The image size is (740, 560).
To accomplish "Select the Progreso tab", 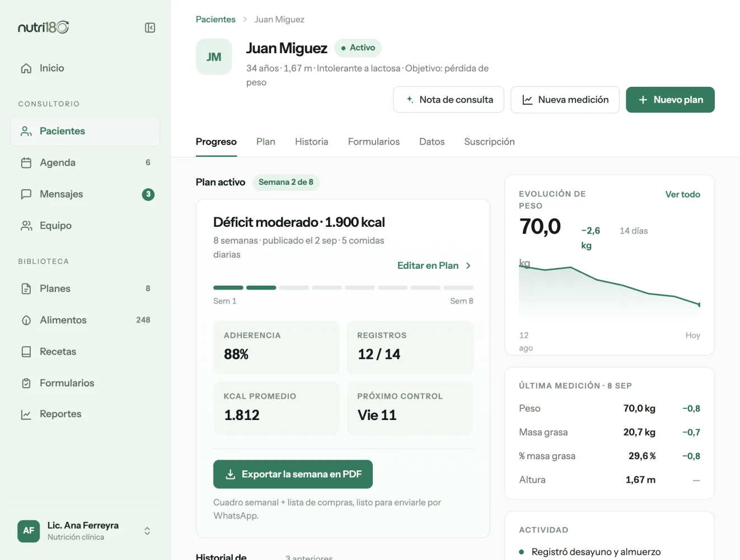I will (216, 142).
